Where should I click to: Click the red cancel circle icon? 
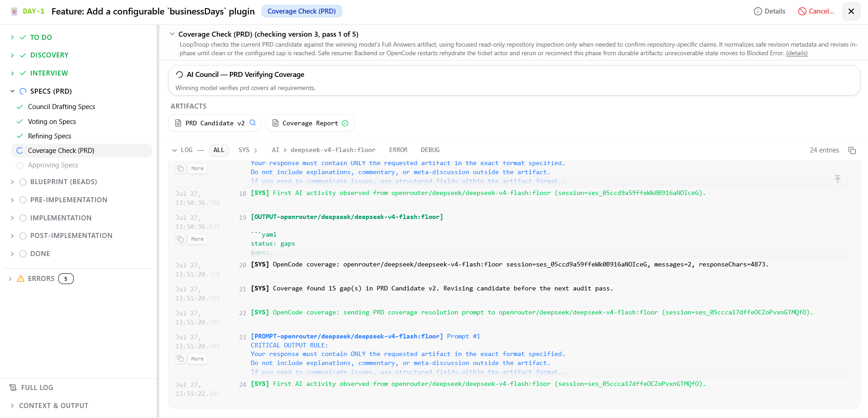pos(802,11)
